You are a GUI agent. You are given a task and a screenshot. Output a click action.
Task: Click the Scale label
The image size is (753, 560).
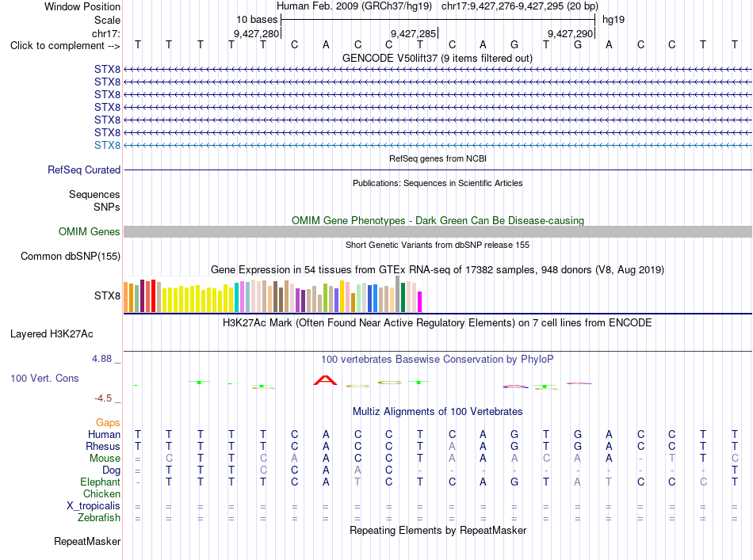(x=107, y=20)
